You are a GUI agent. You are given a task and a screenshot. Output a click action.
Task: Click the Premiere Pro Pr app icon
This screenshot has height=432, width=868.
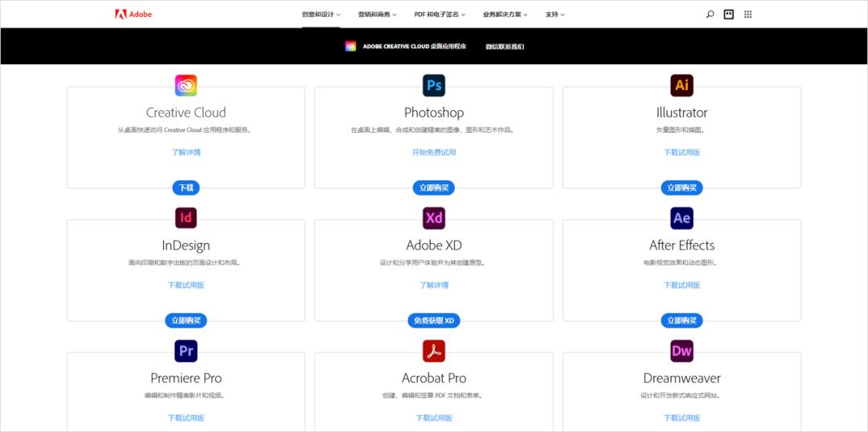point(186,351)
